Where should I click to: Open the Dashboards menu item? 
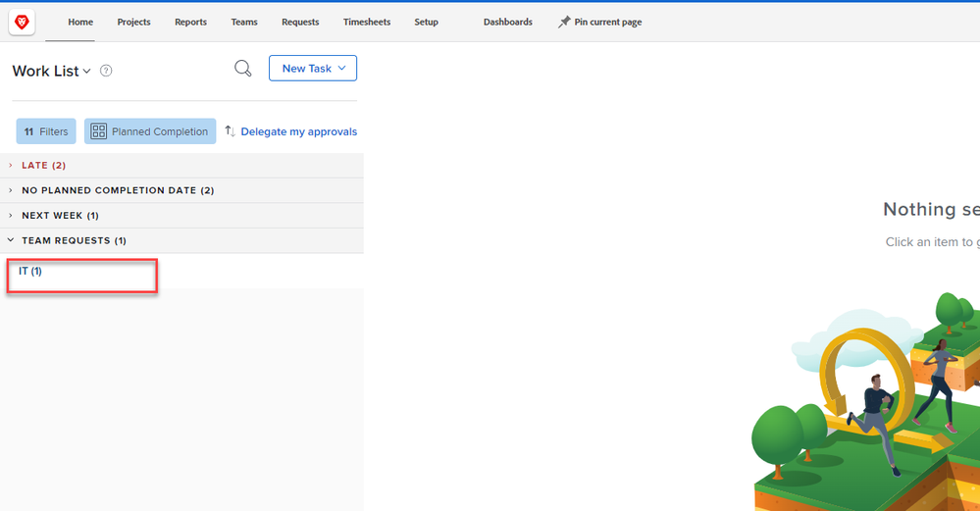point(507,22)
